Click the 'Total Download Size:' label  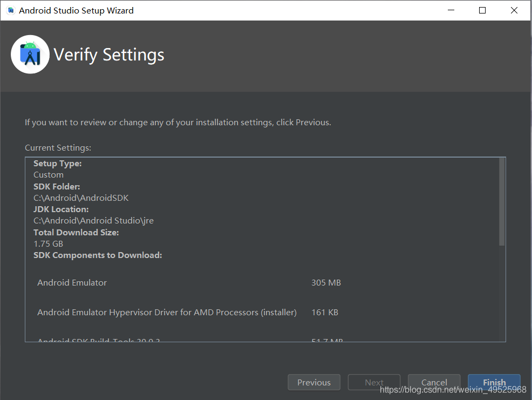76,232
